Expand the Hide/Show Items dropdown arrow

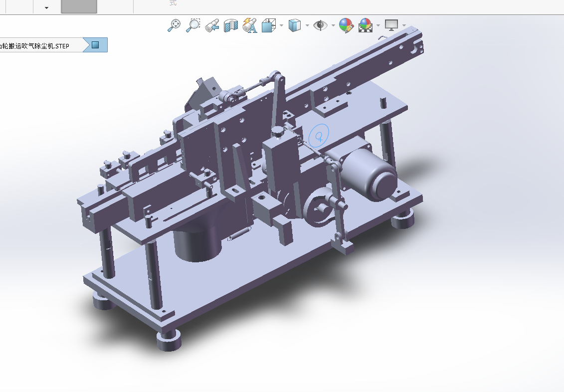point(333,25)
